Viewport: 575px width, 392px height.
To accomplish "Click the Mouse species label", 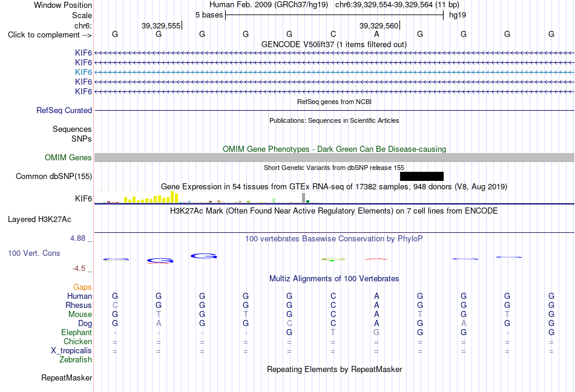I will pos(80,315).
